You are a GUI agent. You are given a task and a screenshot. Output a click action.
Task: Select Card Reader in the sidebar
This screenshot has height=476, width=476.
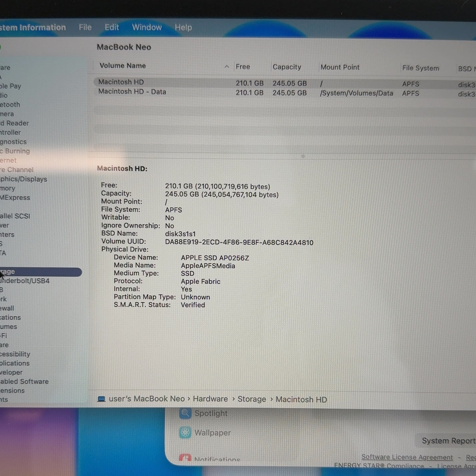tap(14, 123)
